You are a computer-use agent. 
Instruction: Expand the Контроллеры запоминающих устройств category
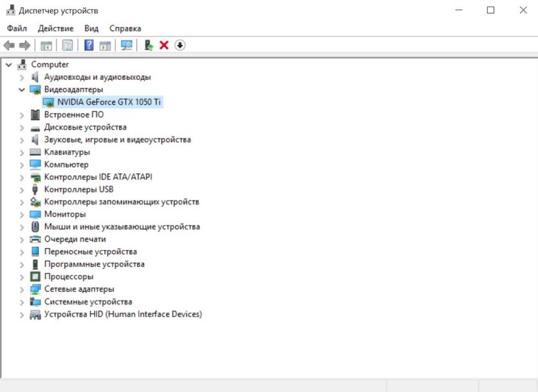tap(22, 202)
